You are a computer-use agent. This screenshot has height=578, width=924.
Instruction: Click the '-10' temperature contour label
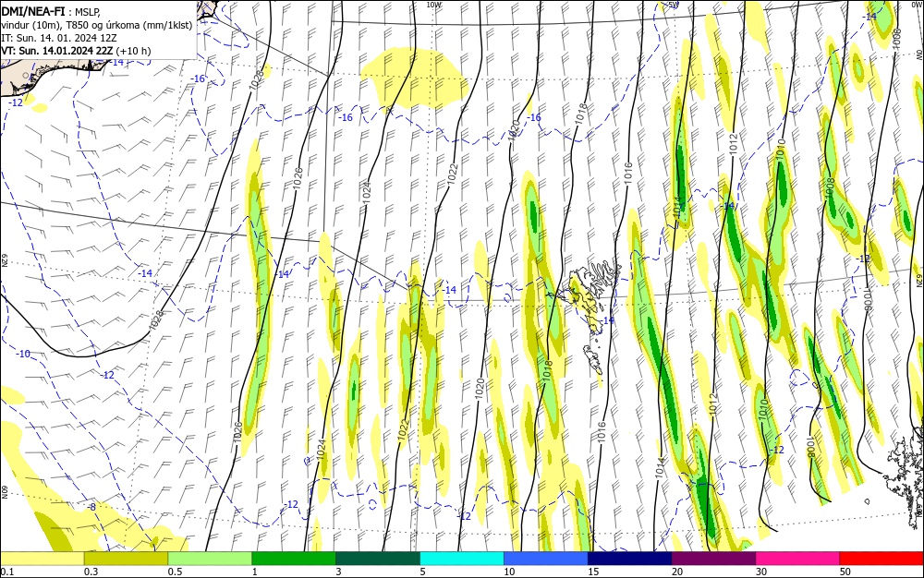[x=23, y=354]
